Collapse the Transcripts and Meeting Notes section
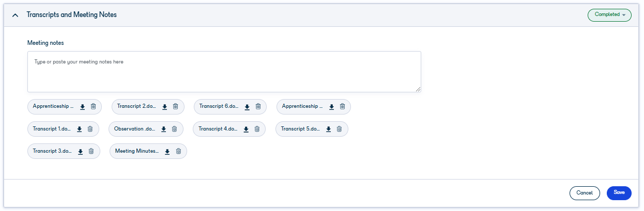644x211 pixels. (x=15, y=15)
